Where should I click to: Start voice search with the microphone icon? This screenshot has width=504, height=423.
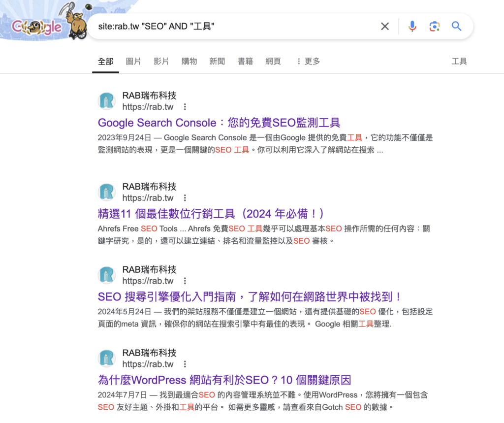pos(412,26)
